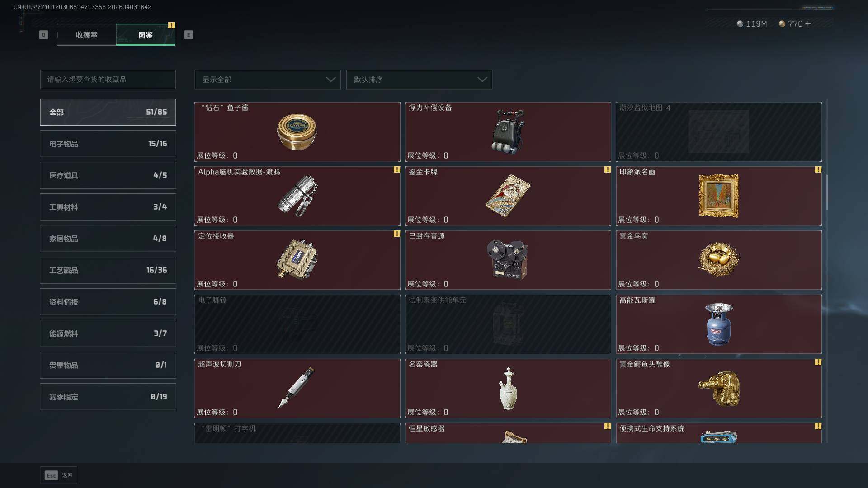Select the 赛季限定 category

click(x=108, y=397)
